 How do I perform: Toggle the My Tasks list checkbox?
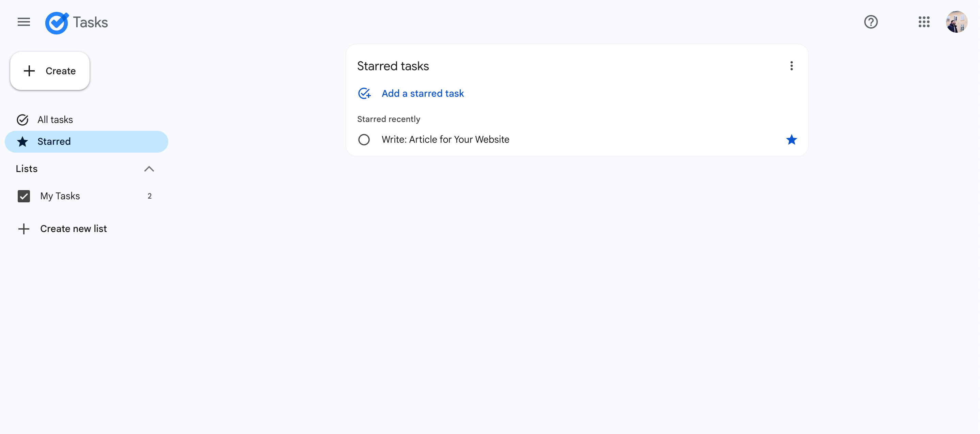(x=24, y=196)
